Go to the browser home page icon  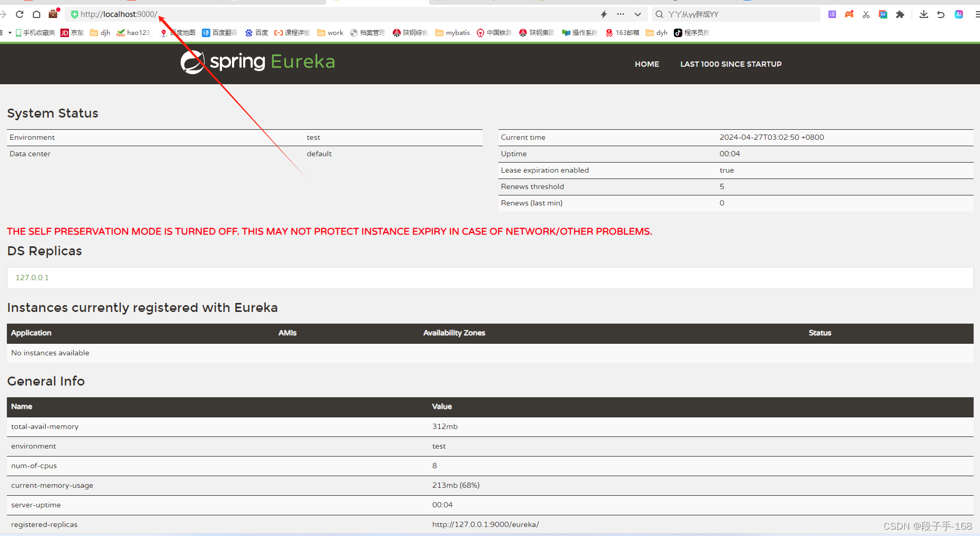pos(37,14)
